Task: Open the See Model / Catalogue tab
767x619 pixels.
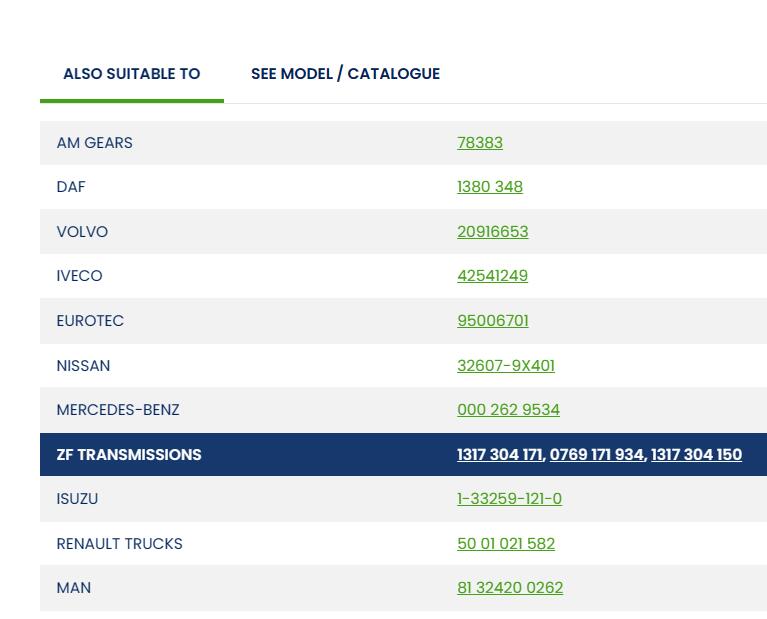Action: (x=345, y=74)
